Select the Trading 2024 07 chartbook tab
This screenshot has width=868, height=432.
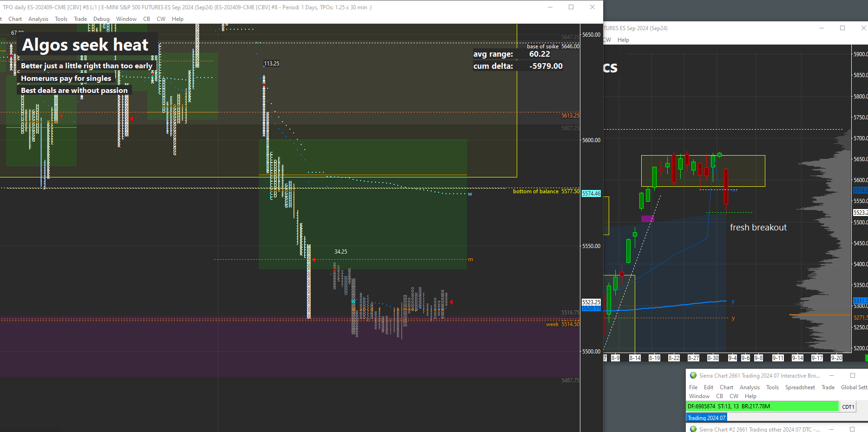(706, 418)
